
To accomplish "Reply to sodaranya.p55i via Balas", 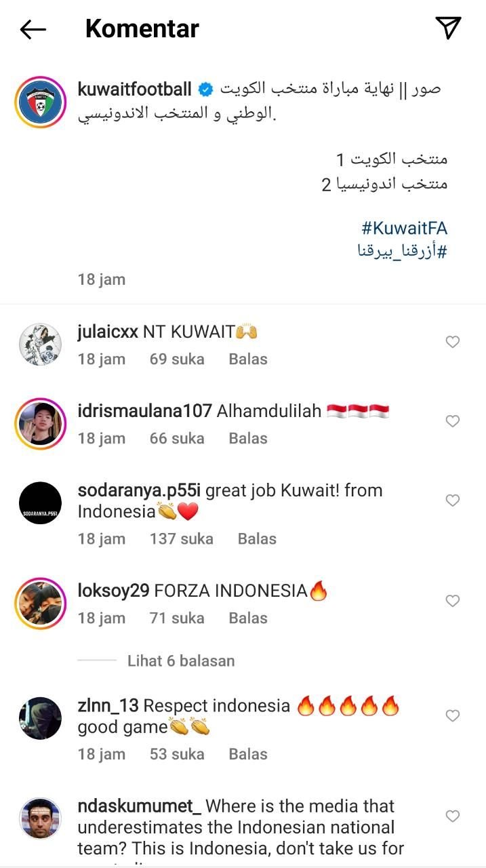I will pyautogui.click(x=257, y=538).
